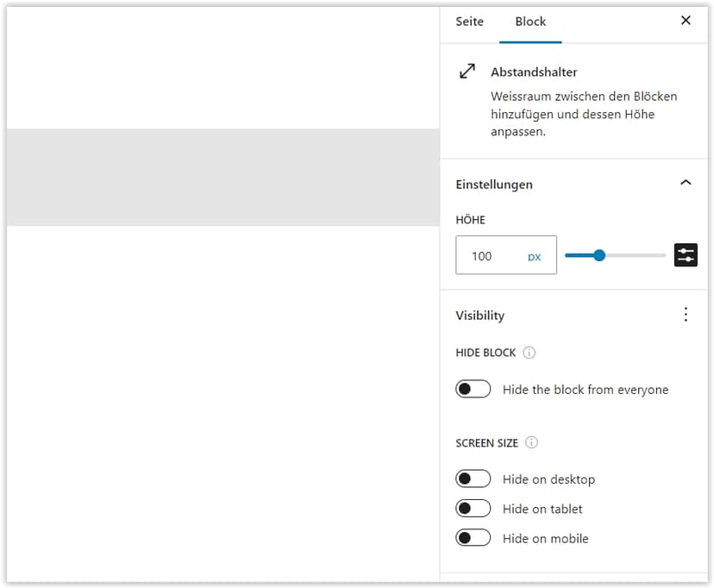
Task: Enable Hide on tablet switch
Action: click(473, 509)
